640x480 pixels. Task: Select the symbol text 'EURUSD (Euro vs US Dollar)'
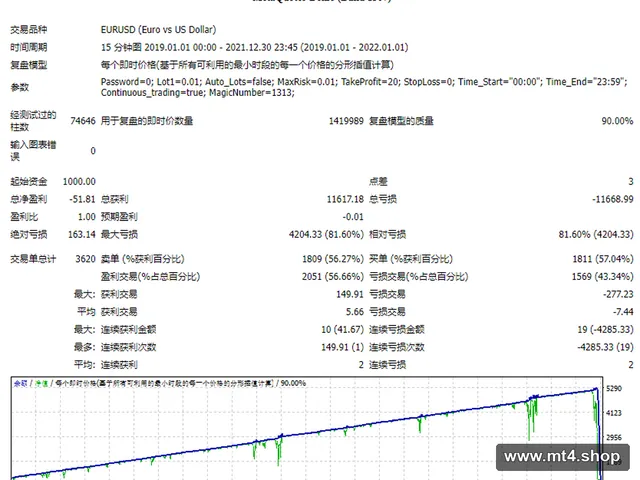(158, 30)
